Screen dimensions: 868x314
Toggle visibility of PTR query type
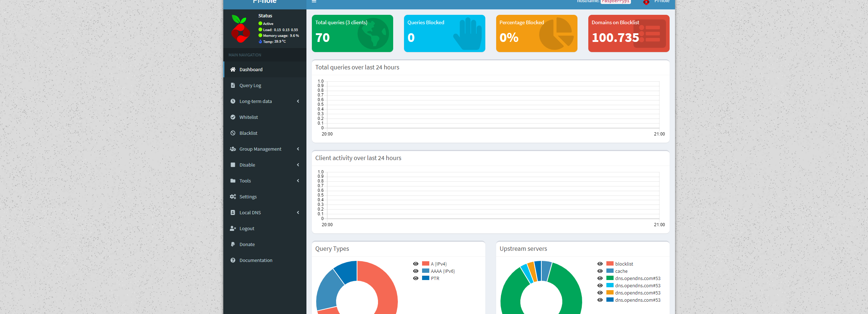[416, 278]
